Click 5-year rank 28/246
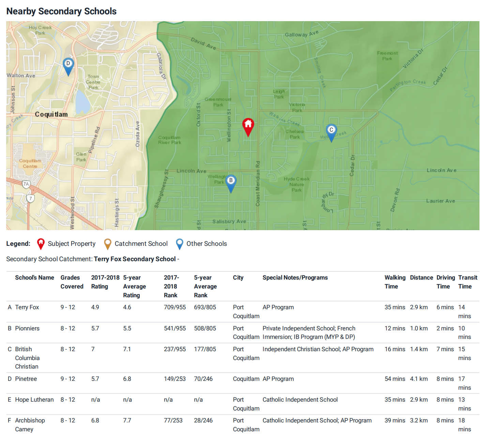Viewport: 488px width, 448px height. click(203, 420)
